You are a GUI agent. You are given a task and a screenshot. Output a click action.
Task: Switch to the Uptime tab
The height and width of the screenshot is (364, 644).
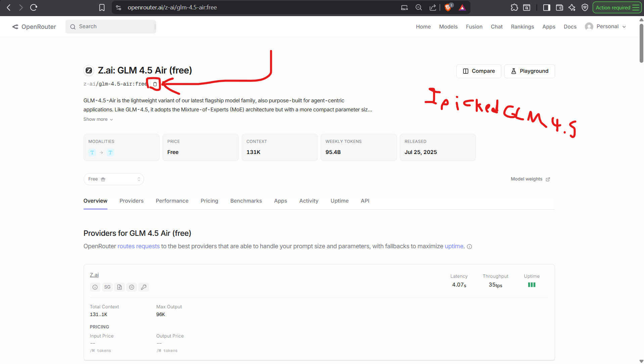tap(340, 201)
